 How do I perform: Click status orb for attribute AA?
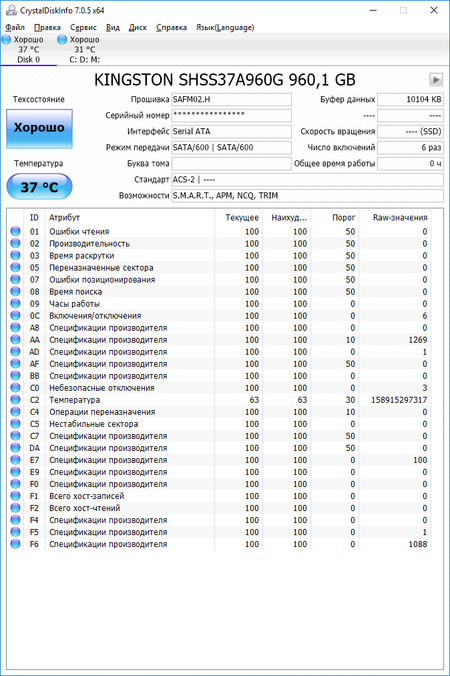click(x=16, y=340)
